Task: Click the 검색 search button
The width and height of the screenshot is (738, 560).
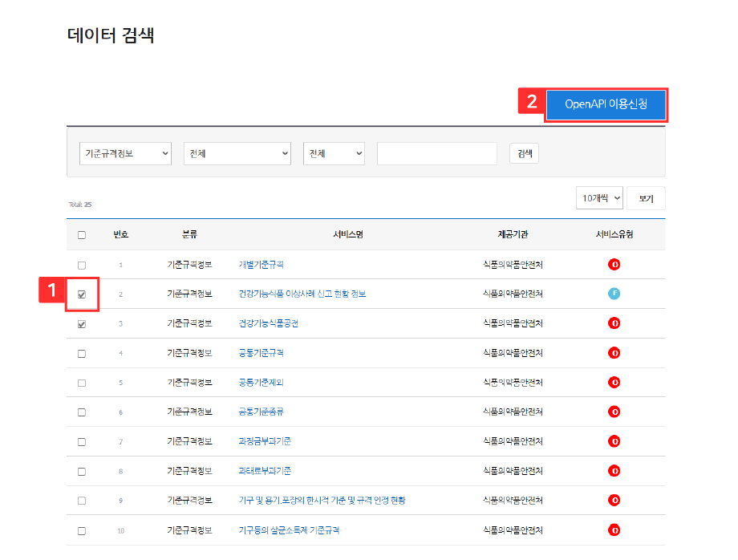Action: [525, 153]
